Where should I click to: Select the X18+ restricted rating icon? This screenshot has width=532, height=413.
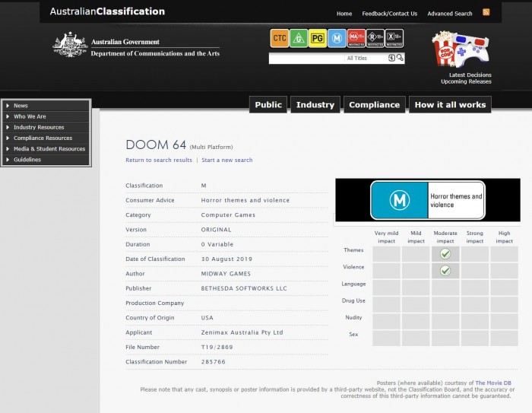tap(394, 38)
